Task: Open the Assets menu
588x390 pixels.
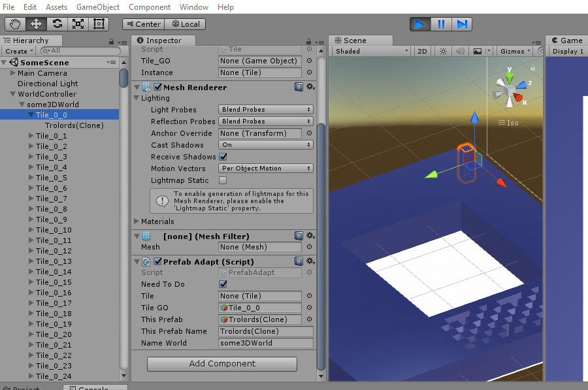Action: [x=56, y=7]
